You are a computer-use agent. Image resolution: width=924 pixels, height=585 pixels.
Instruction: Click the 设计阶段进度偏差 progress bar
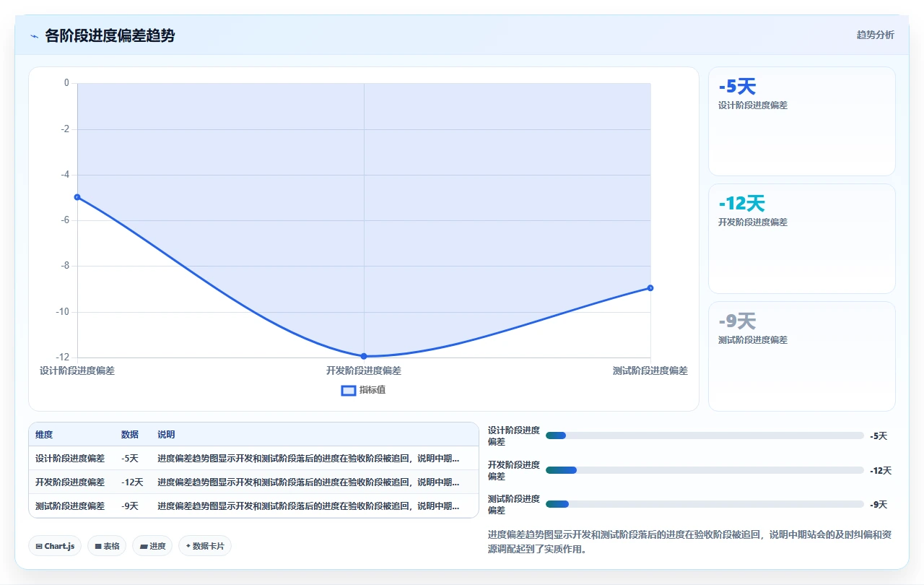705,435
